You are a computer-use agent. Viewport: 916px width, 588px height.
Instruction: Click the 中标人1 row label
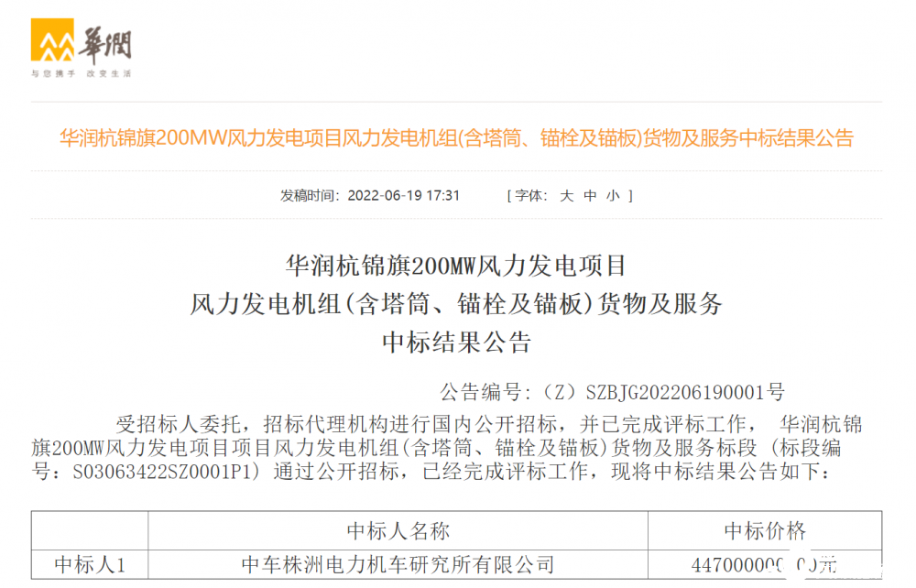coord(90,564)
